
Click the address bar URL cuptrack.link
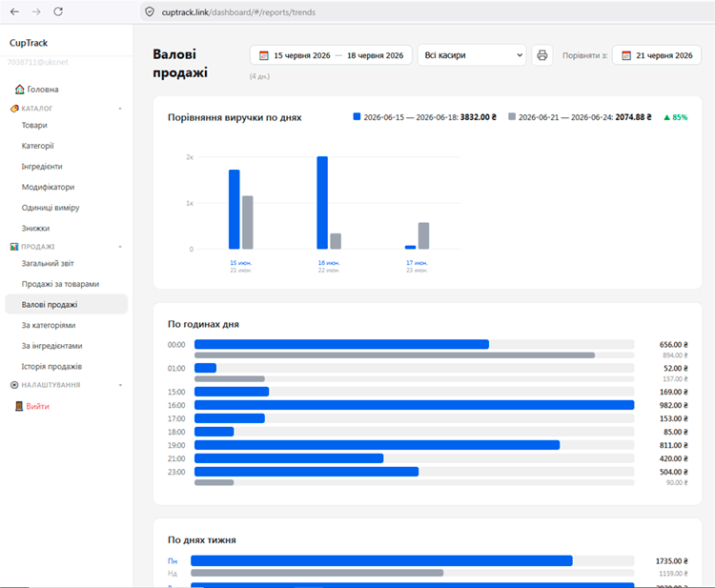pos(238,12)
